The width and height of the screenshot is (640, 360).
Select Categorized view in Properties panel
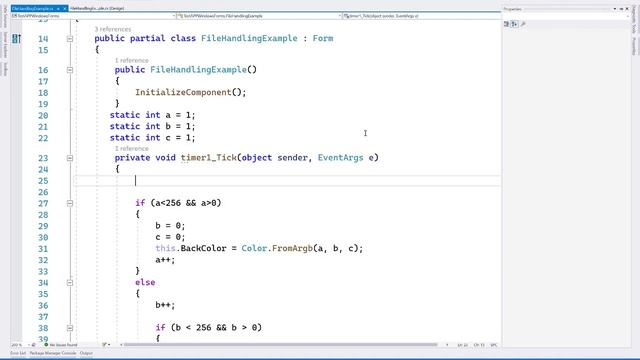(507, 24)
